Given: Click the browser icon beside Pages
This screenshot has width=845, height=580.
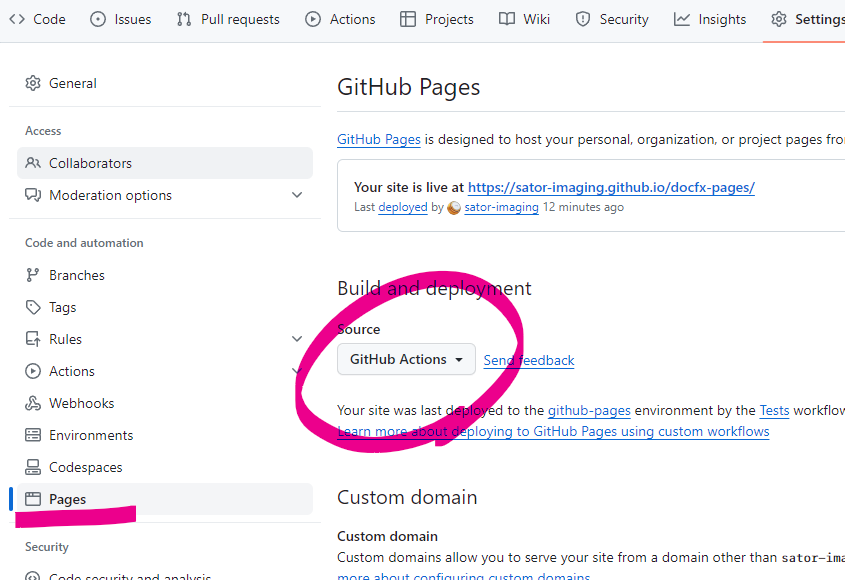Looking at the screenshot, I should click(x=33, y=499).
